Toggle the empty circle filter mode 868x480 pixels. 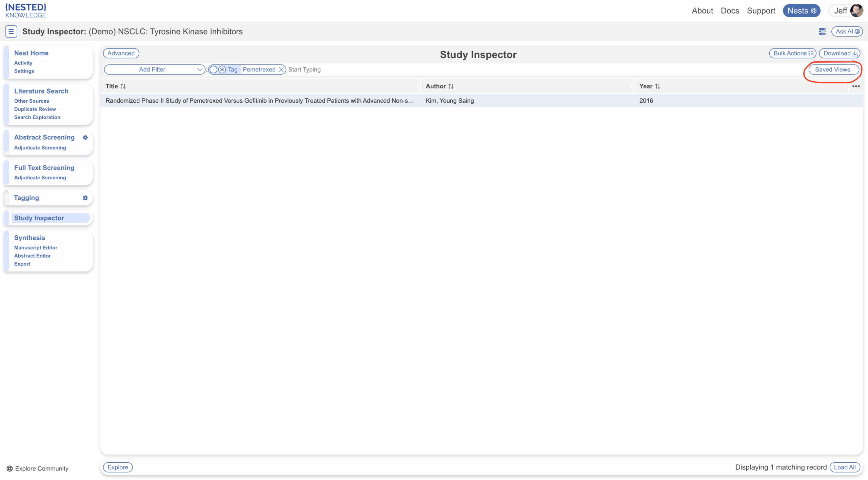coord(213,69)
